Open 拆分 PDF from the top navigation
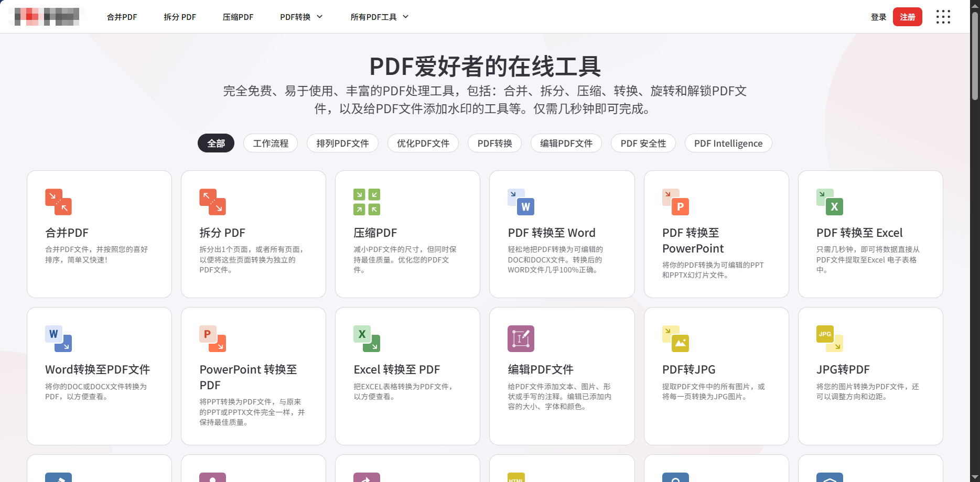 [x=180, y=17]
